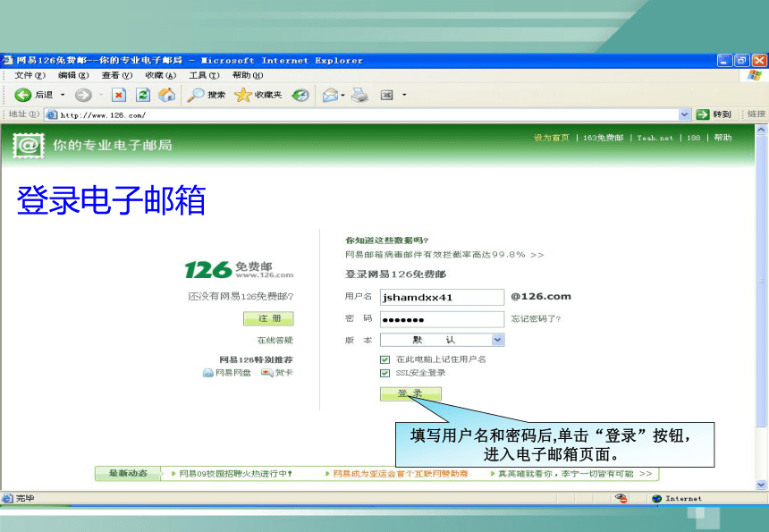Viewport: 769px width, 532px height.
Task: Open the 文件(F) menu
Action: 30,75
